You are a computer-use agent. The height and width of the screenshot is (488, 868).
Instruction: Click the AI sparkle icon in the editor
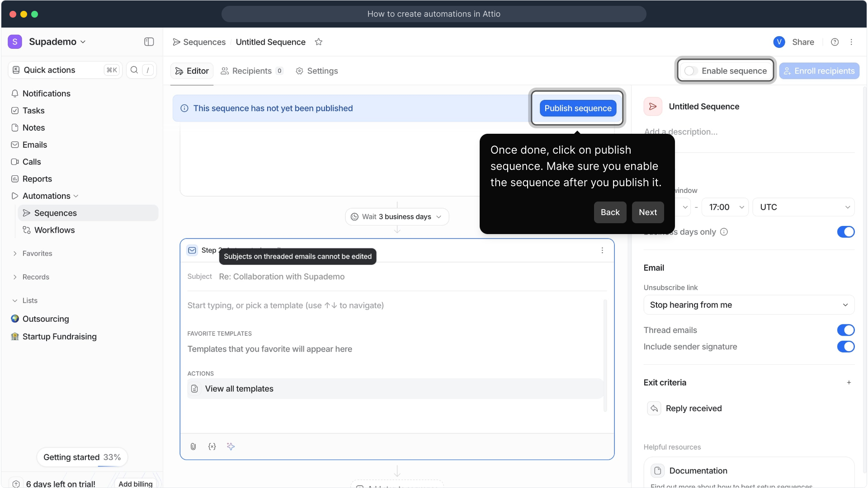pos(231,446)
